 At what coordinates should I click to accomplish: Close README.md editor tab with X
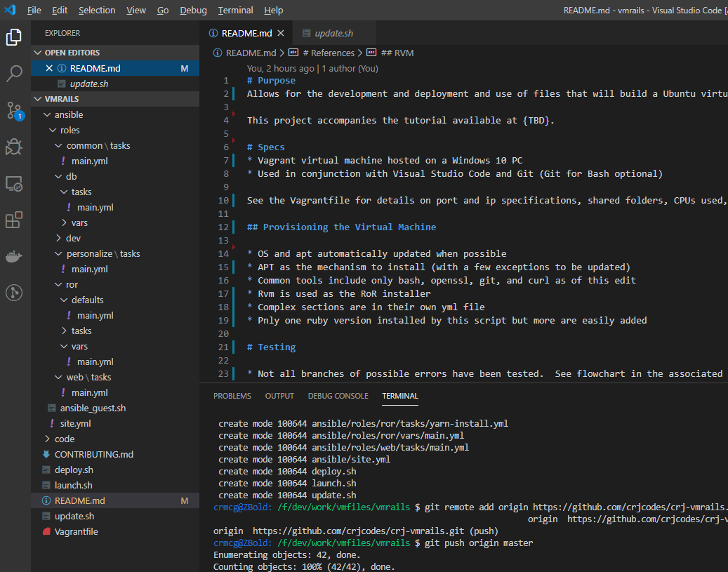tap(280, 33)
